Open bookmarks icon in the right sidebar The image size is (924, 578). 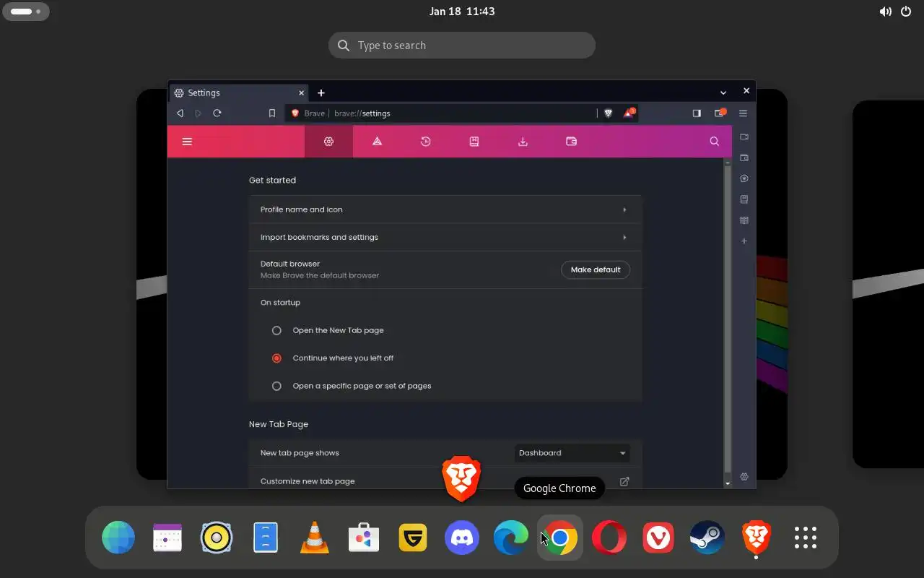click(744, 199)
